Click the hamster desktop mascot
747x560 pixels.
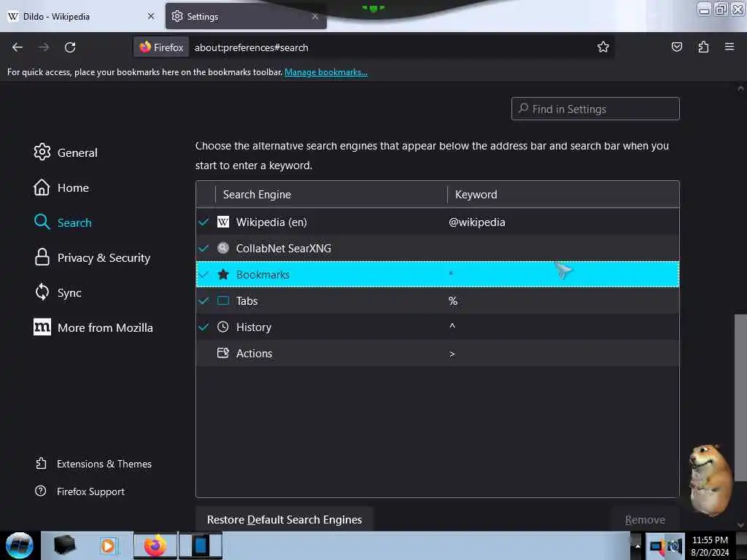tap(710, 480)
